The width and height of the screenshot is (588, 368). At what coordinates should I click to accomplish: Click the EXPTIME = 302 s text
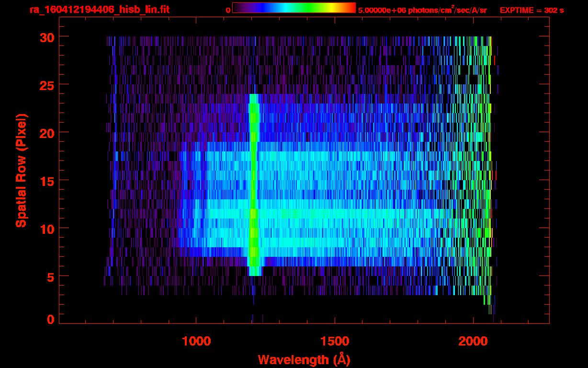click(531, 10)
